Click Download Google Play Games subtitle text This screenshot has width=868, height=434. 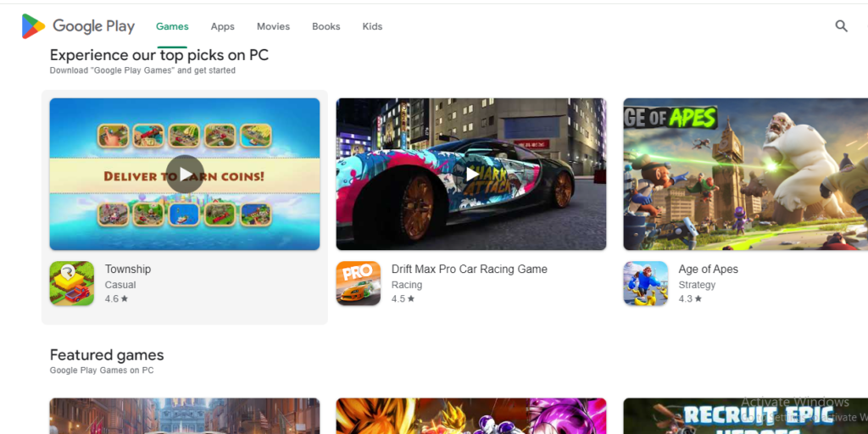[x=142, y=70]
